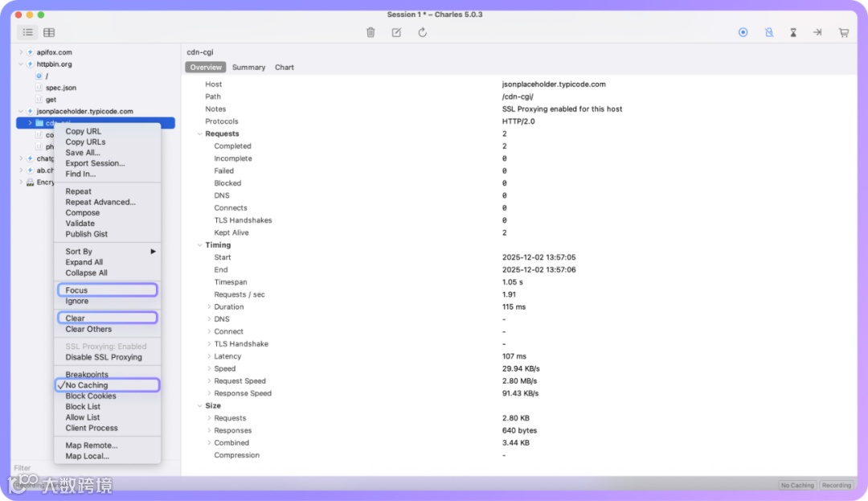The height and width of the screenshot is (501, 868).
Task: Click the No Caching status bar button
Action: [x=797, y=486]
